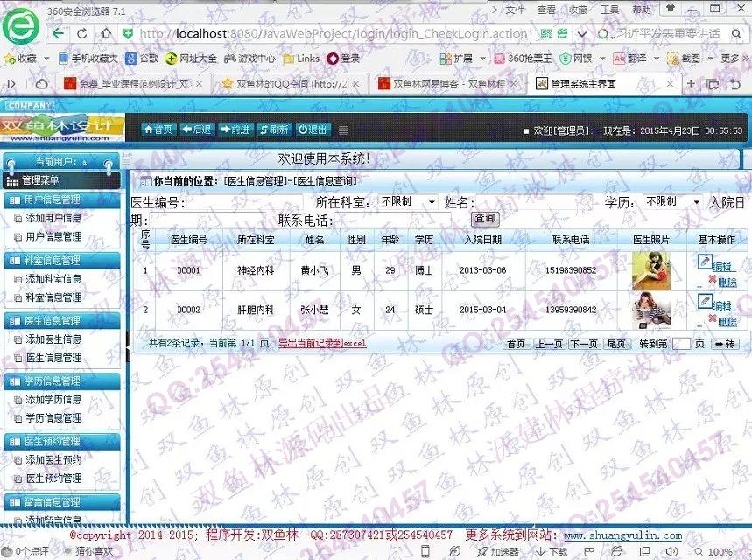Expand 网银 dropdown arrow
Viewport: 752px width, 560px height.
602,59
